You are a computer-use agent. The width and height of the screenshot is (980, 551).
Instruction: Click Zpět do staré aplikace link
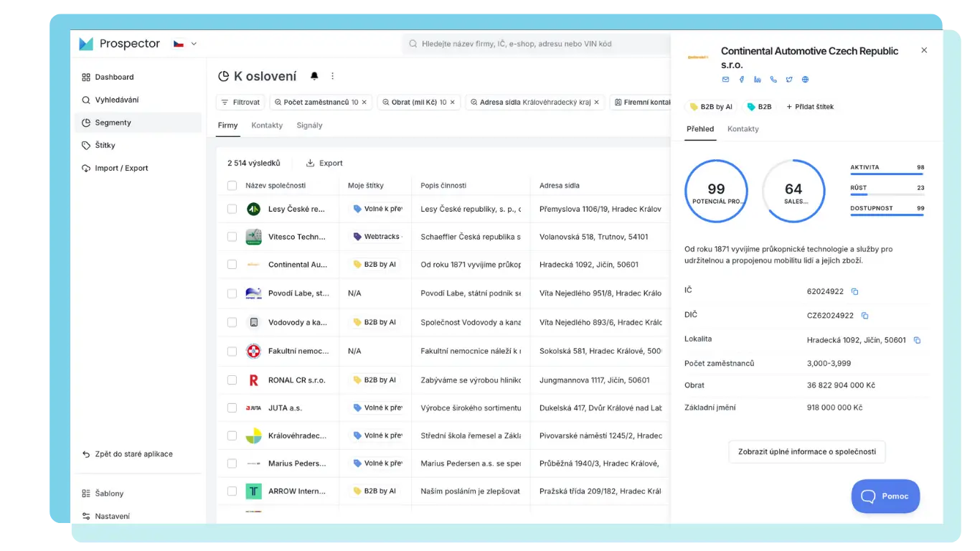[128, 454]
